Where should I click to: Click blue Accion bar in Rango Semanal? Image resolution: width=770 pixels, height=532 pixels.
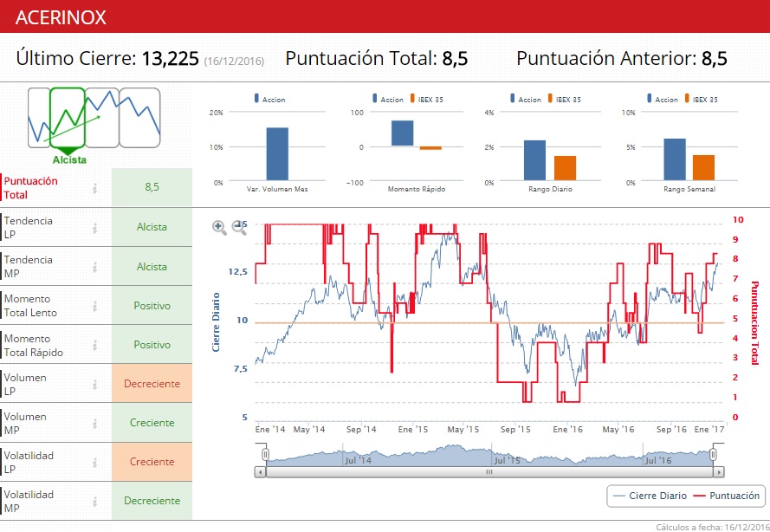[675, 159]
